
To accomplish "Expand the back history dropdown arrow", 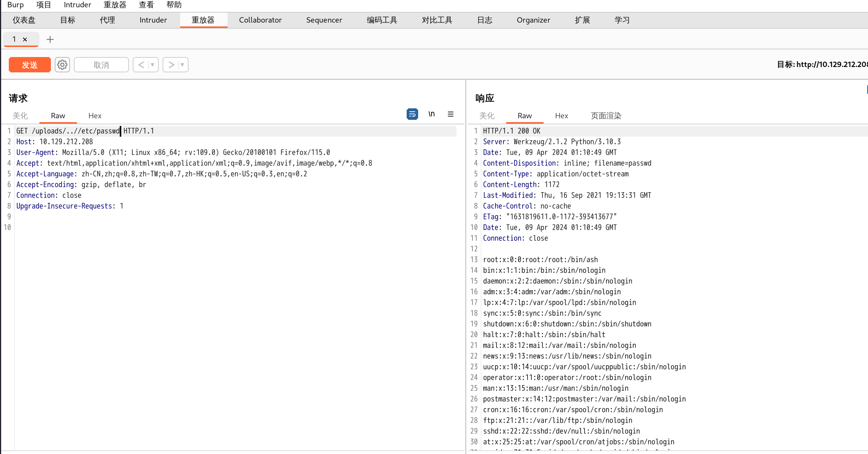I will click(x=153, y=65).
